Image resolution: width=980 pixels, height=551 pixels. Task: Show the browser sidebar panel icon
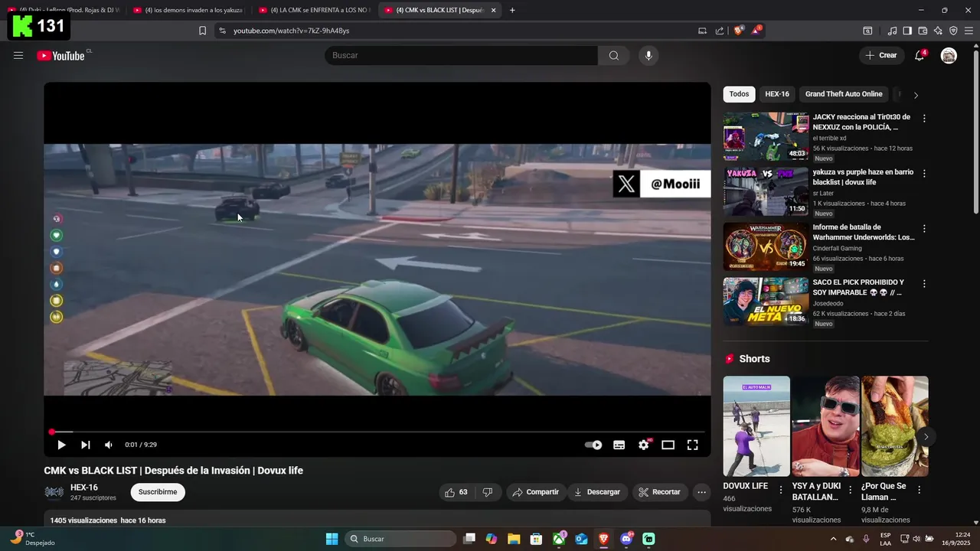(907, 31)
